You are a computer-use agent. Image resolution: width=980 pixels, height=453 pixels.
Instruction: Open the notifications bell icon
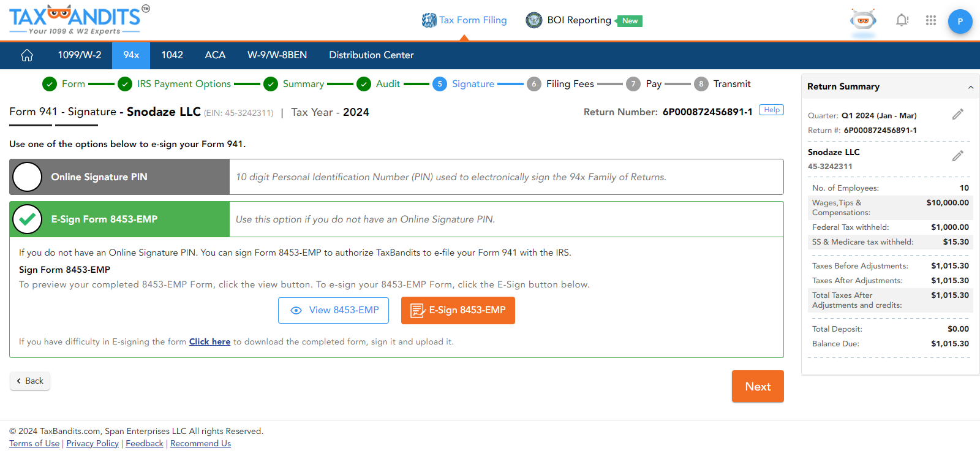902,20
